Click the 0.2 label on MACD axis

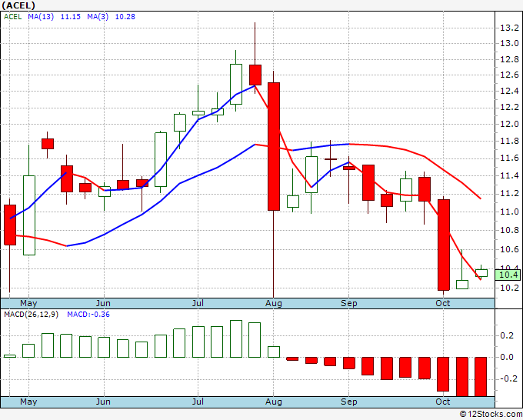pos(507,335)
